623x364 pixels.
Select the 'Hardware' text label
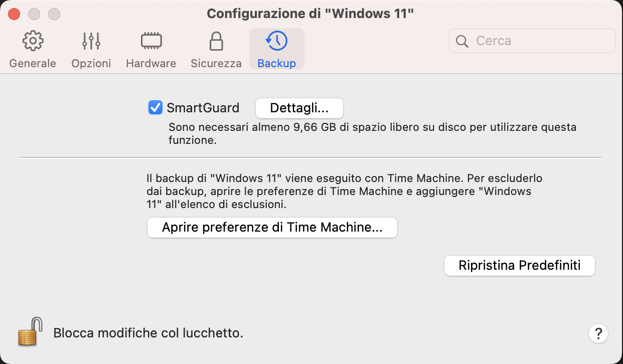click(x=151, y=64)
